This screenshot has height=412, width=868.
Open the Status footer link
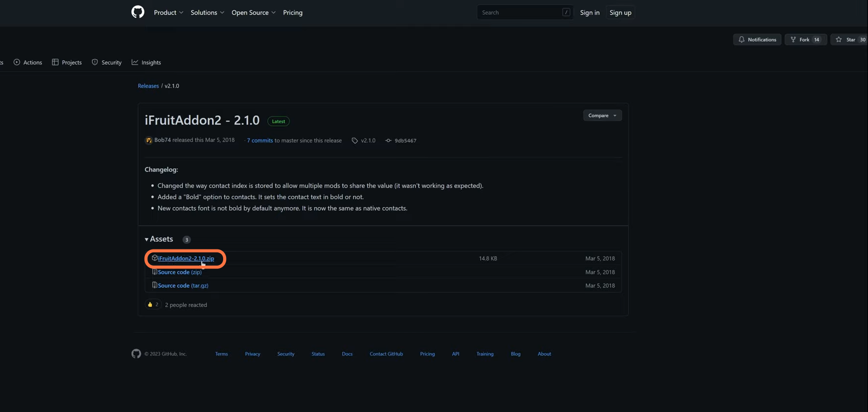[x=318, y=354]
